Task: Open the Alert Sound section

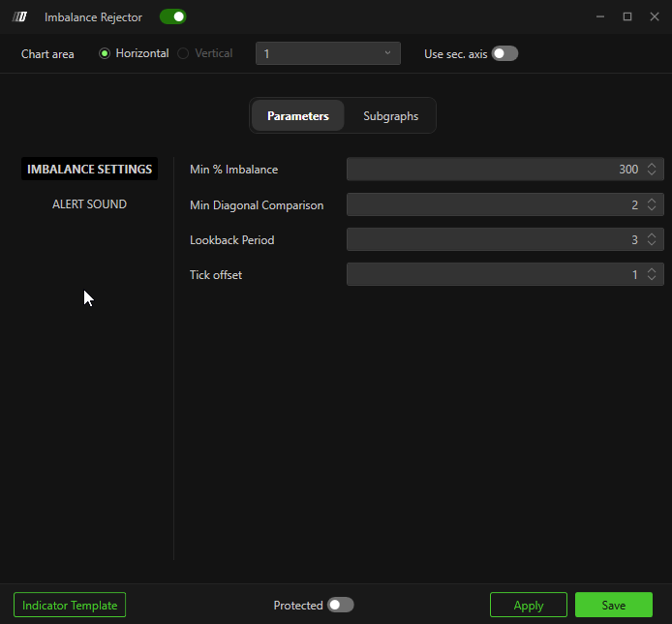Action: [x=89, y=204]
